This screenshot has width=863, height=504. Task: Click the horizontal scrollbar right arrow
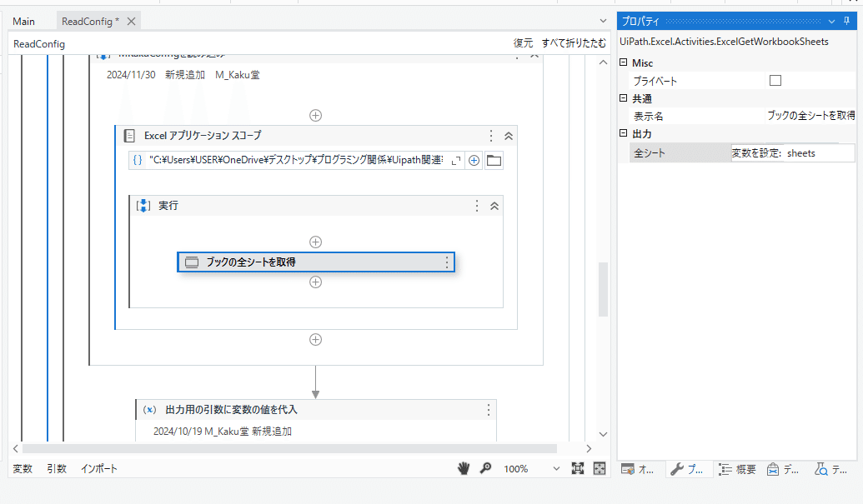[x=589, y=448]
